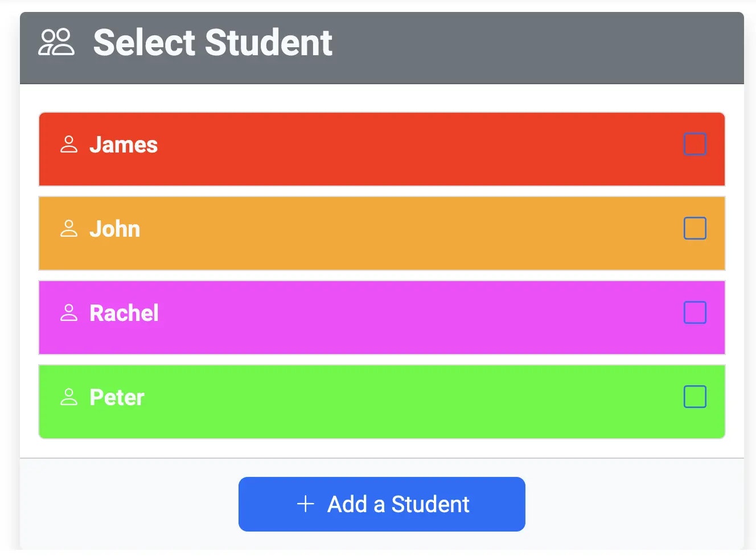Screen dimensions: 756x560
Task: Pick the name Peter
Action: 117,397
